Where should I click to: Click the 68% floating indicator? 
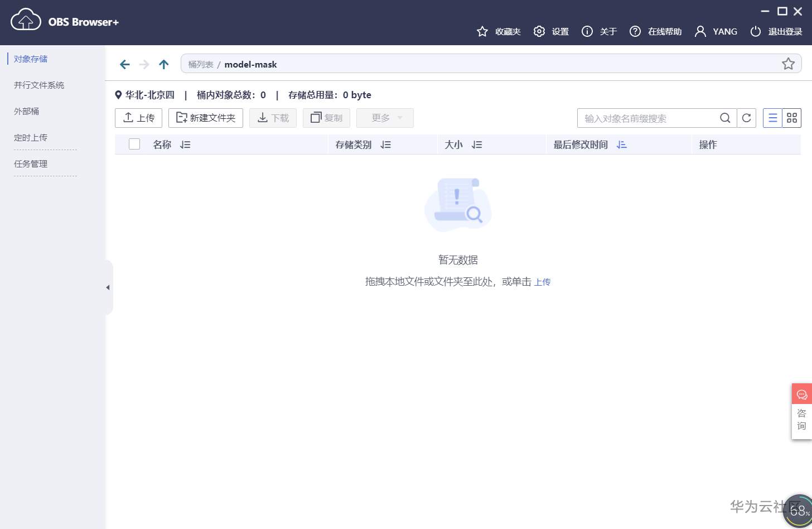tap(799, 511)
